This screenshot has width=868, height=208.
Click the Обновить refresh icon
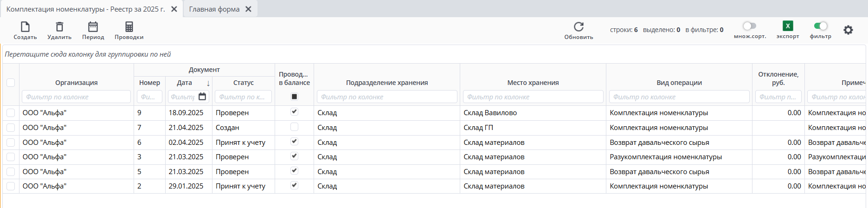click(x=579, y=26)
